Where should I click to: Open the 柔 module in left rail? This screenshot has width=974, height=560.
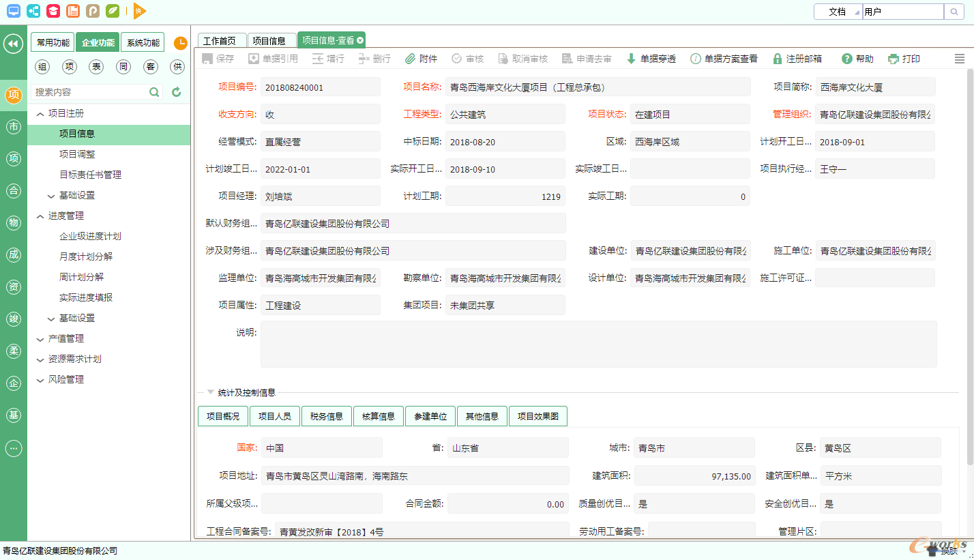(x=13, y=351)
